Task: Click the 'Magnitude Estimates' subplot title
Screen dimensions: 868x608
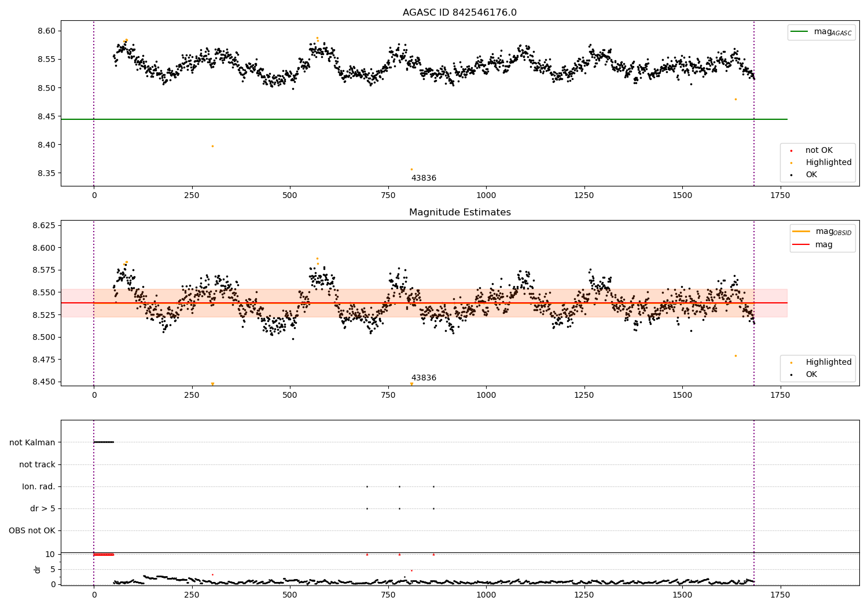Action: (459, 212)
